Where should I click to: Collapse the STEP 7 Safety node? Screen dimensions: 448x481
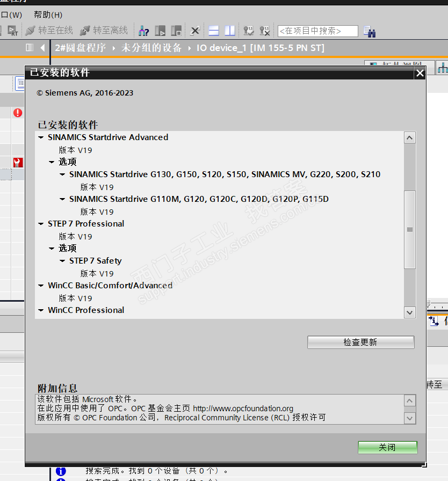[x=62, y=261]
